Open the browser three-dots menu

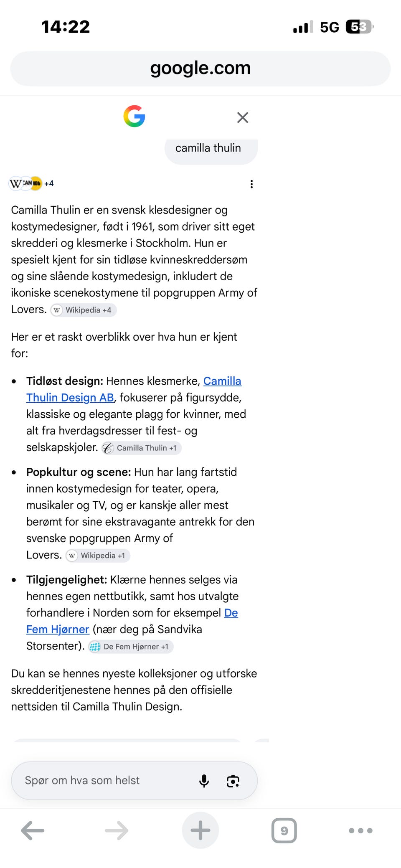coord(360,830)
